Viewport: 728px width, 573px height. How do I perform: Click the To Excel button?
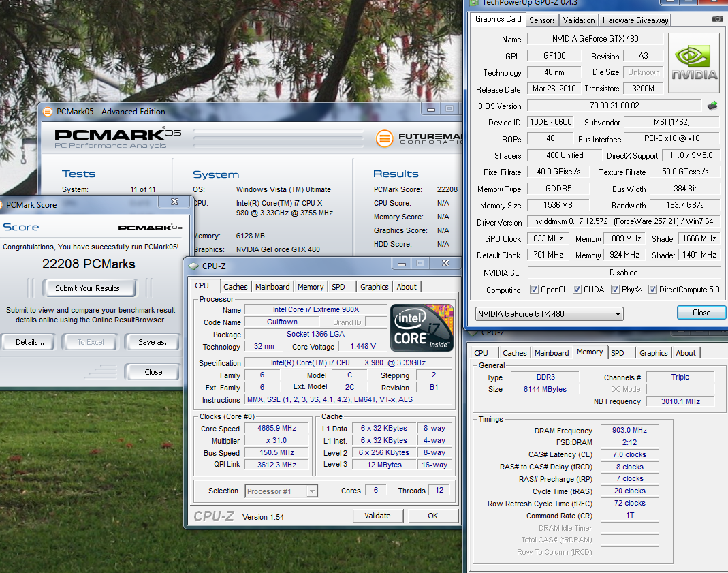click(x=90, y=342)
